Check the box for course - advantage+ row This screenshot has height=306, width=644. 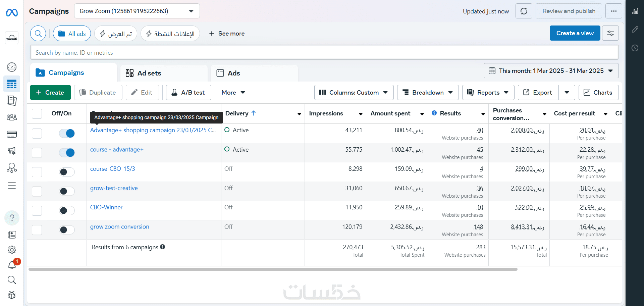pos(37,153)
